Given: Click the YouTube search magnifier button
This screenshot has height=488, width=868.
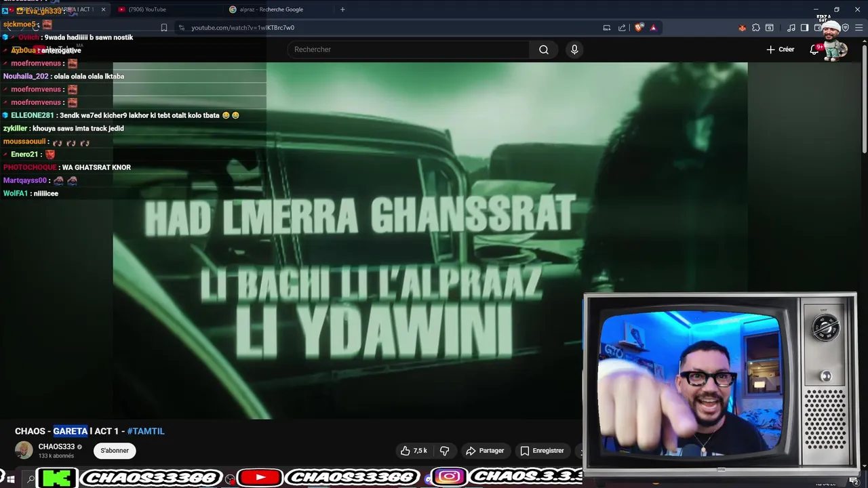Looking at the screenshot, I should point(544,49).
